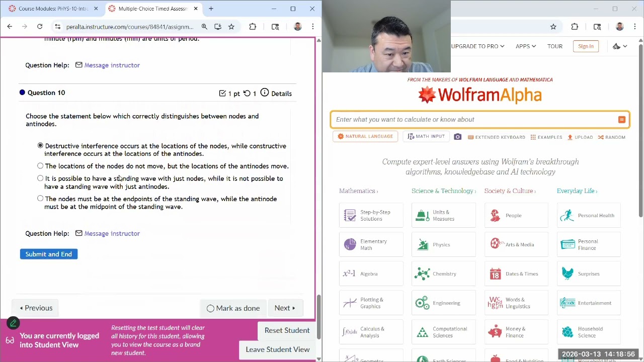
Task: Click Leave Student View
Action: pos(278,349)
